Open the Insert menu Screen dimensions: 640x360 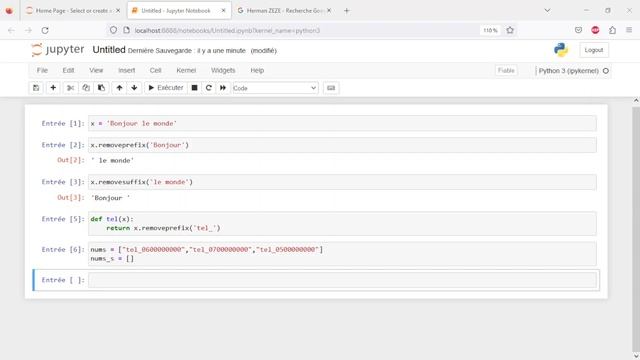pyautogui.click(x=127, y=70)
